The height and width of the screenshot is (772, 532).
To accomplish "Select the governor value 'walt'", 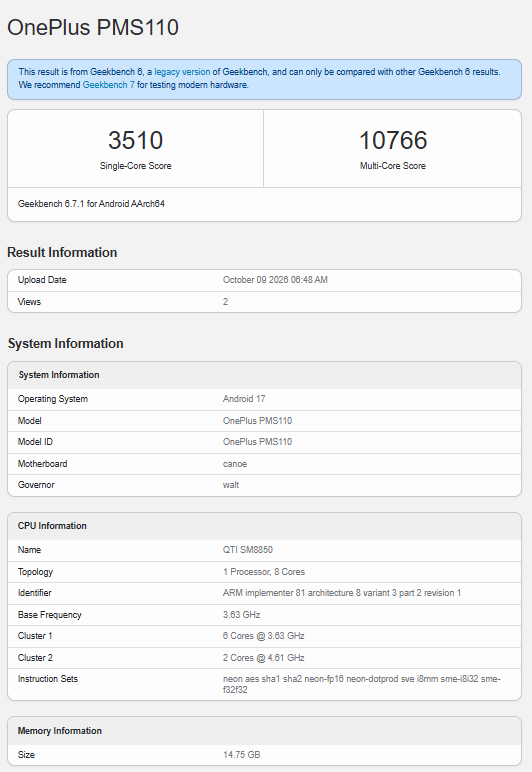I will (231, 485).
